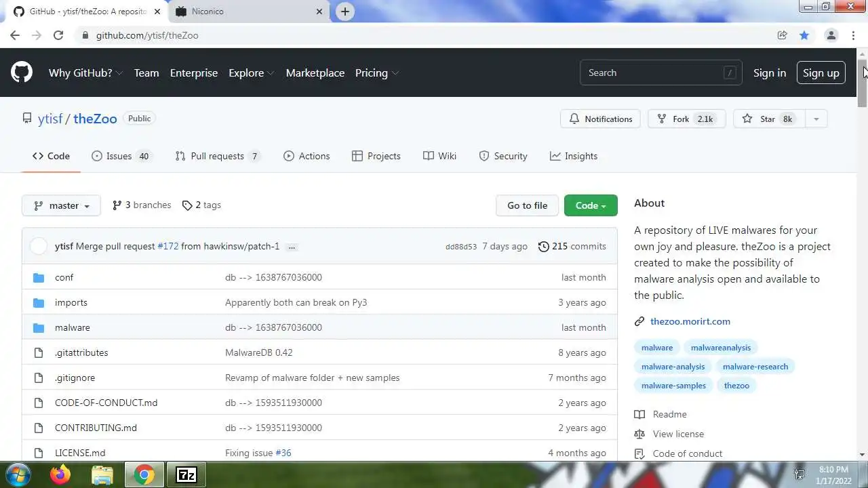Click the Notifications button
This screenshot has width=868, height=488.
coord(601,119)
